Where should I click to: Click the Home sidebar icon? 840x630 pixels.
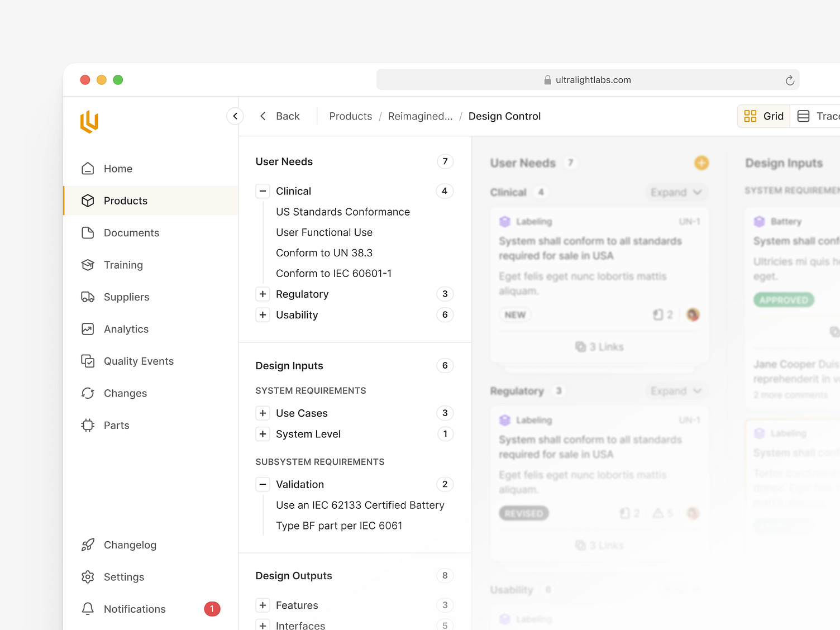click(x=88, y=169)
